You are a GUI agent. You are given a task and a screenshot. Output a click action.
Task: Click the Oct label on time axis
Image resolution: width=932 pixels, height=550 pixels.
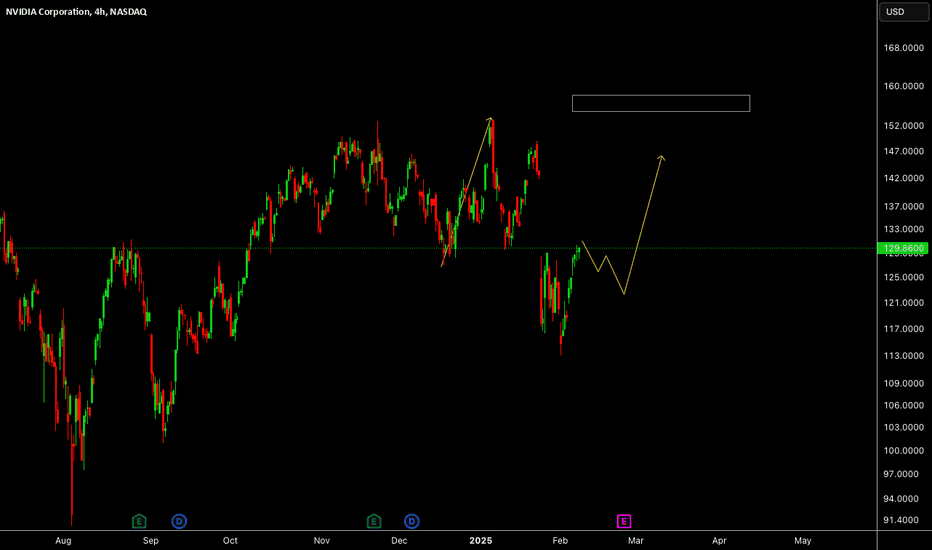point(230,540)
